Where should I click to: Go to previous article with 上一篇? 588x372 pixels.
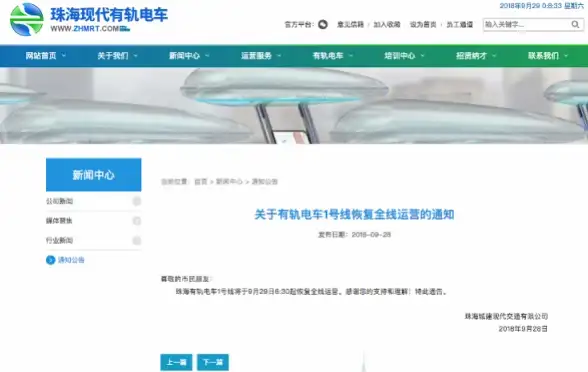point(176,362)
